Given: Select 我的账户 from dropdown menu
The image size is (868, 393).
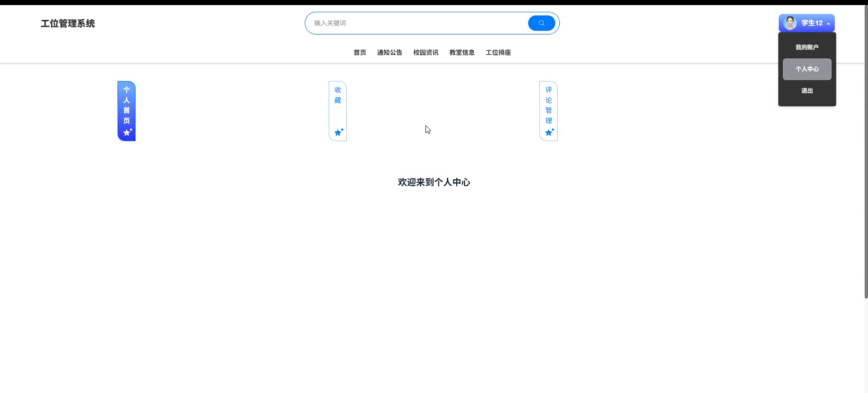Looking at the screenshot, I should click(807, 47).
